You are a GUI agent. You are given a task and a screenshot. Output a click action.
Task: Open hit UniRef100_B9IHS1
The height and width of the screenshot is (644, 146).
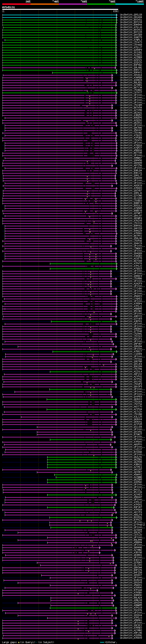click(x=131, y=20)
